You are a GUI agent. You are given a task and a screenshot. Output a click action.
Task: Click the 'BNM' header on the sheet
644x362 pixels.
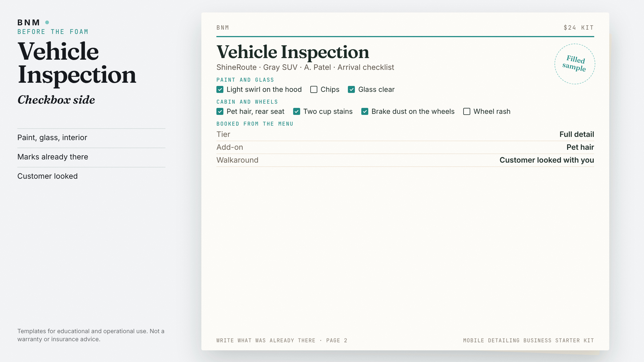(x=223, y=28)
